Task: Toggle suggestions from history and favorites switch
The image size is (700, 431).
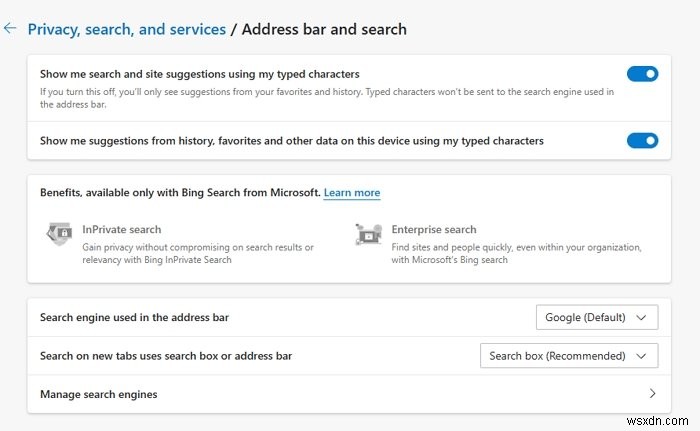Action: [642, 141]
